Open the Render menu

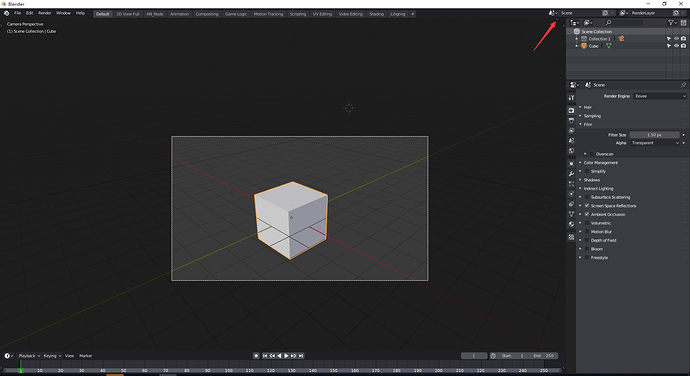click(x=44, y=13)
